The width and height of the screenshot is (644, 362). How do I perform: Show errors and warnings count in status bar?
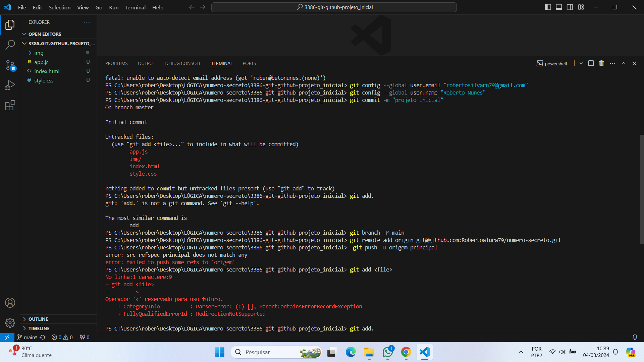62,337
